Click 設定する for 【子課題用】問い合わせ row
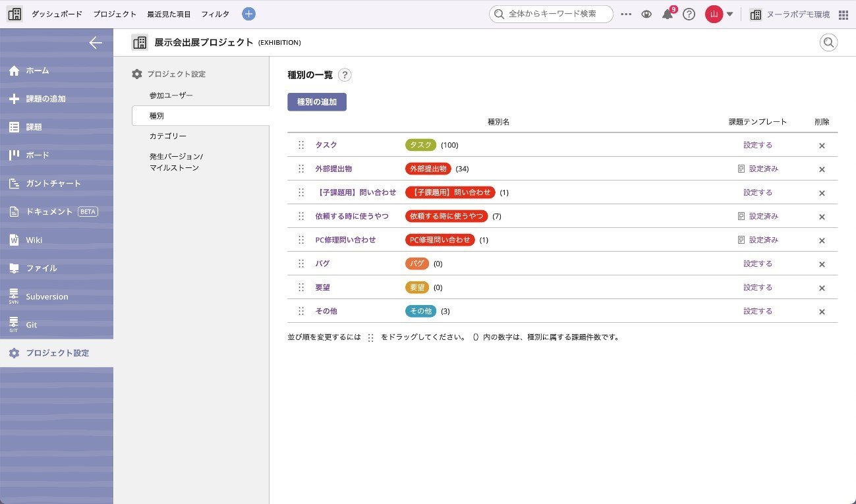This screenshot has height=504, width=856. [758, 192]
